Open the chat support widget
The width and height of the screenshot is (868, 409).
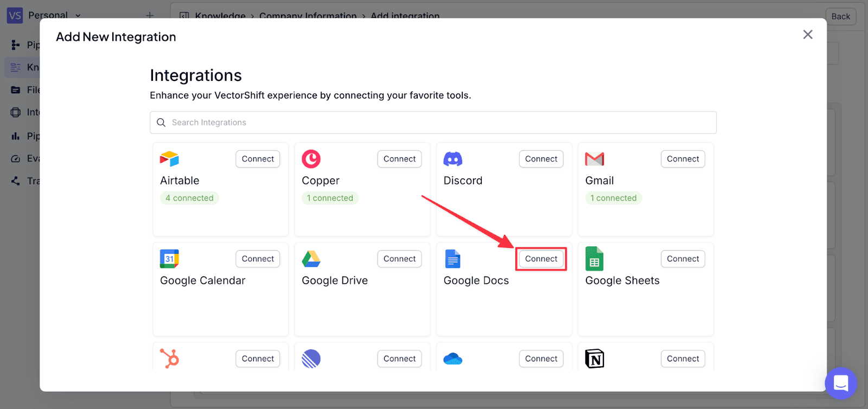[841, 384]
